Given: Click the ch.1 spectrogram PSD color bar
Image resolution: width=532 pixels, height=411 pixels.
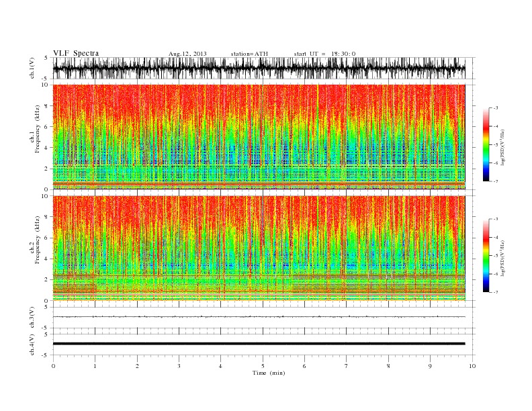Looking at the screenshot, I should click(x=486, y=144).
